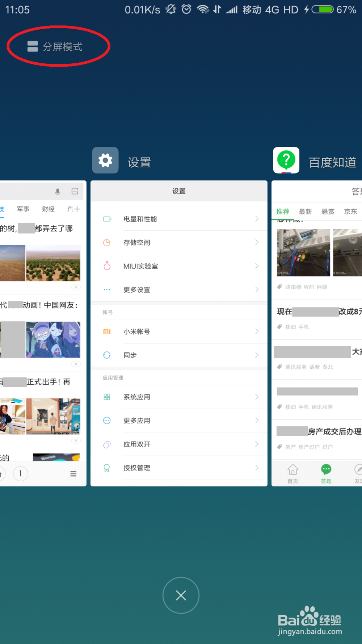362x644 pixels.
Task: Clear all recent apps with X button
Action: [181, 595]
